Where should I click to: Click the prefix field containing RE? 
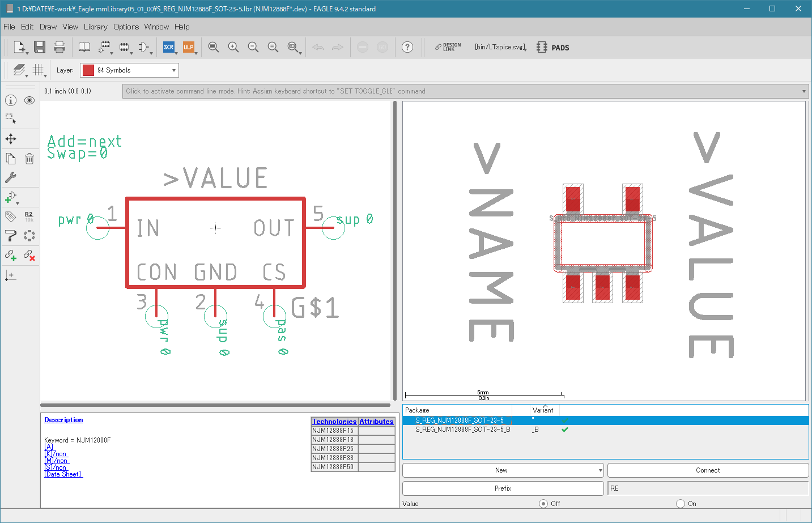point(708,488)
